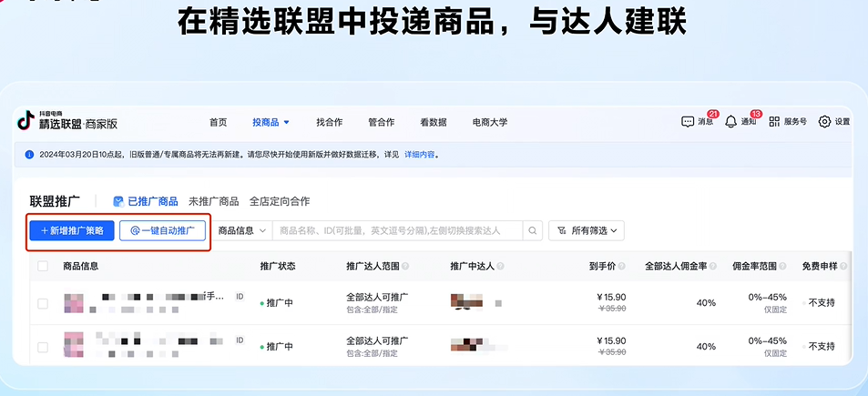Open the 通知 notification bell
Viewport: 868px width, 396px height.
click(730, 122)
